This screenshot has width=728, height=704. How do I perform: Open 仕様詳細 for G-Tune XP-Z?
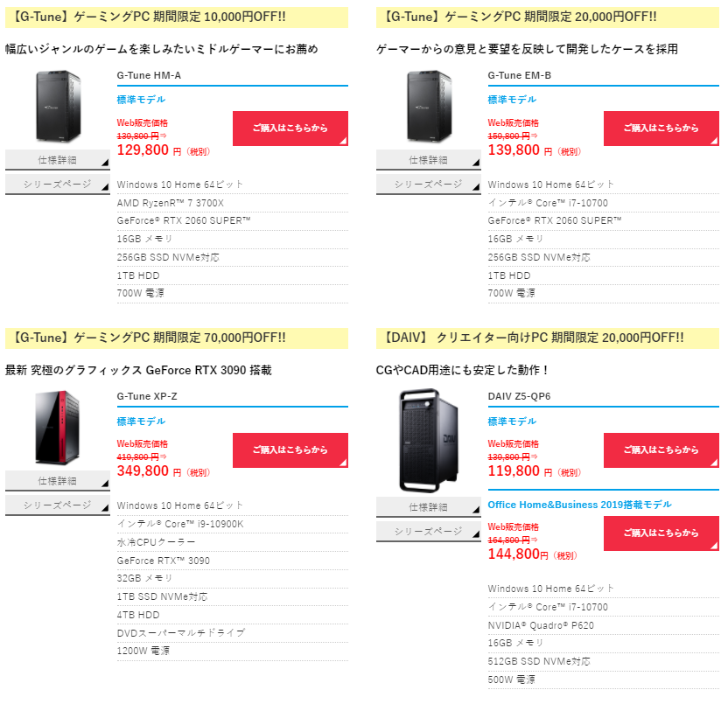pyautogui.click(x=58, y=481)
